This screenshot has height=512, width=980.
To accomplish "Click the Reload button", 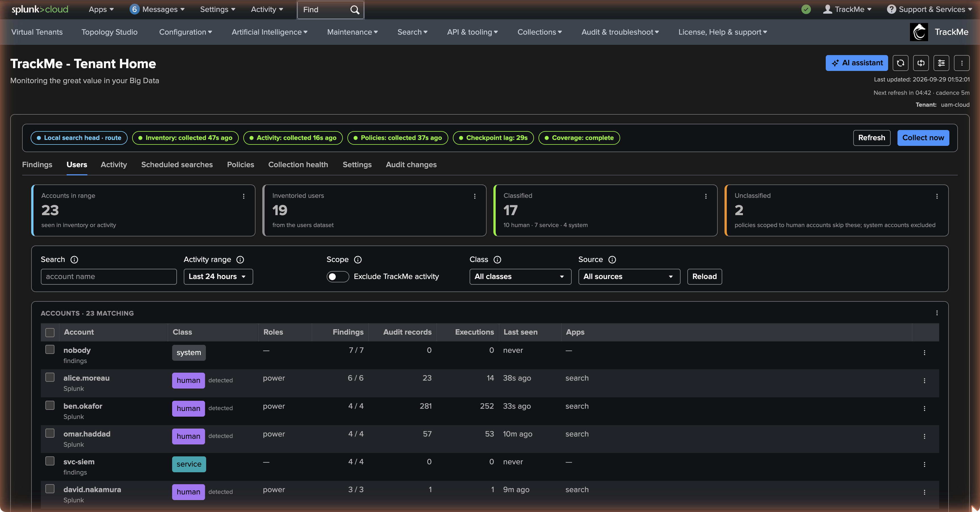I will (704, 277).
